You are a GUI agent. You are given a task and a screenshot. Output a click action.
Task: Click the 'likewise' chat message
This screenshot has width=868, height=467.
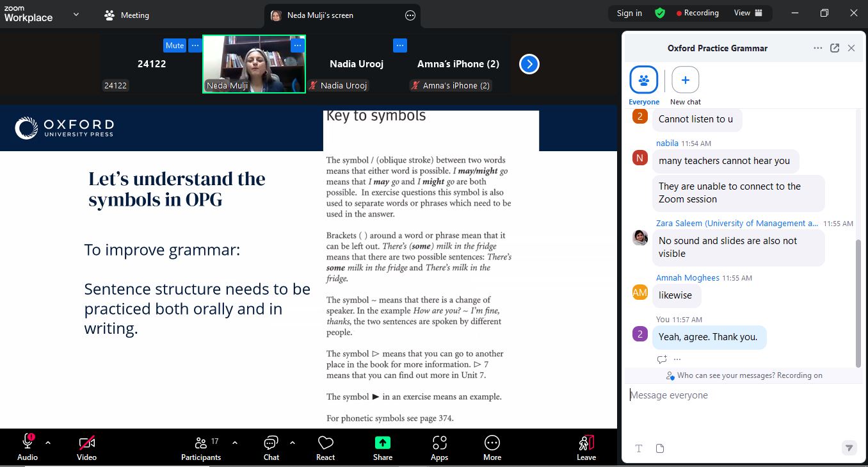pyautogui.click(x=676, y=295)
